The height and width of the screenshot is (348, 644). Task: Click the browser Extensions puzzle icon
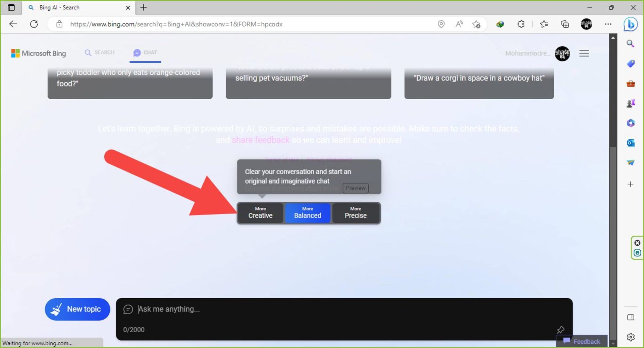tap(521, 24)
